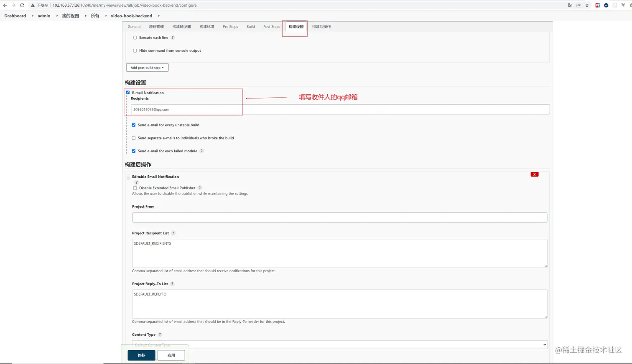
Task: Open the 所有 breadcrumb link
Action: coord(95,16)
